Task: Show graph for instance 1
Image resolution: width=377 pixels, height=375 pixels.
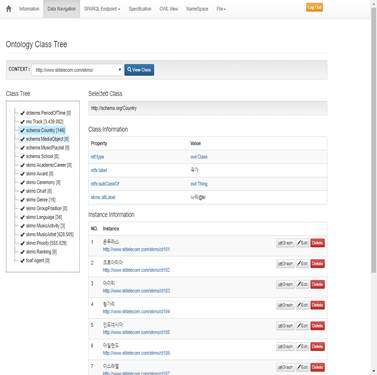Action: click(x=285, y=243)
